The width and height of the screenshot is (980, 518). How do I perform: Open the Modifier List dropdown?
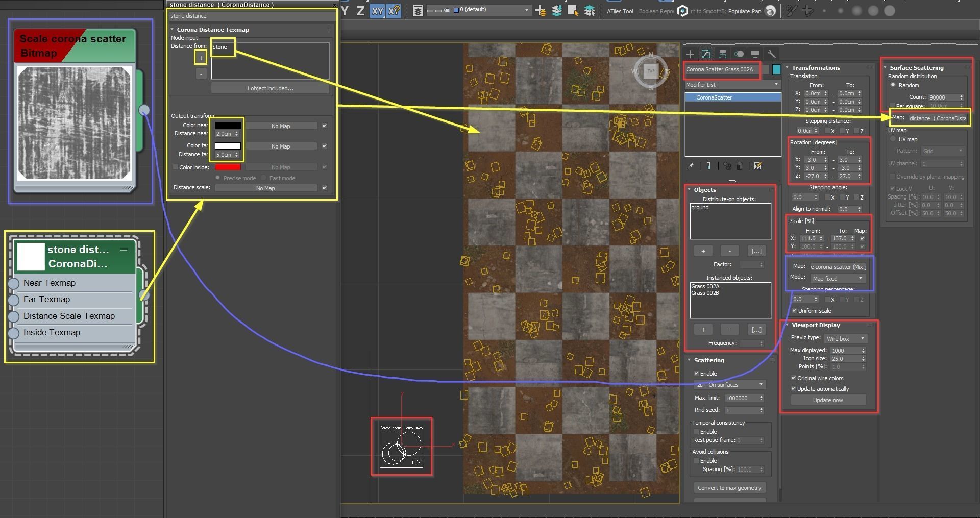pyautogui.click(x=732, y=85)
